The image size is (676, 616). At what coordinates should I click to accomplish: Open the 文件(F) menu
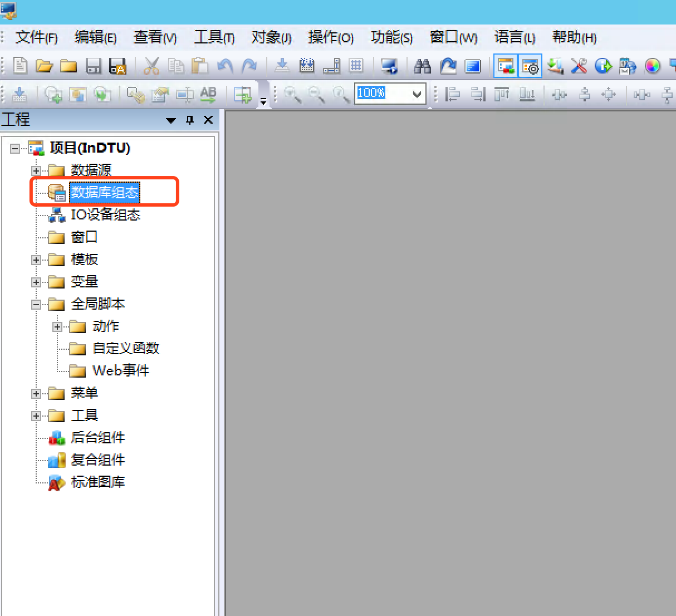coord(36,38)
